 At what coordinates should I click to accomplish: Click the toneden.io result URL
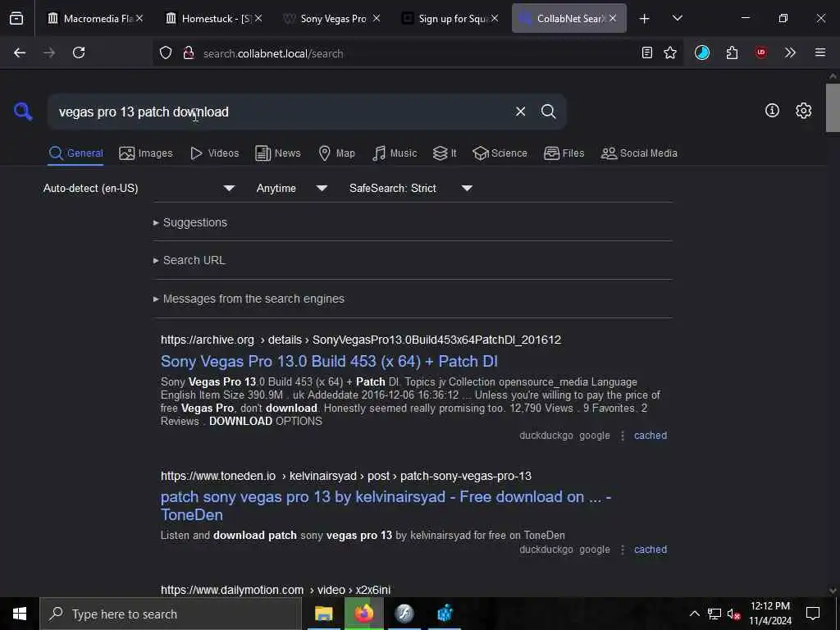point(346,476)
